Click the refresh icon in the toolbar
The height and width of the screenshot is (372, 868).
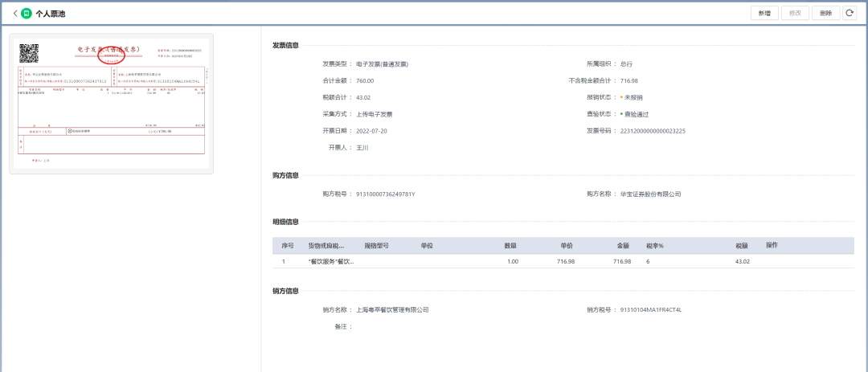point(850,14)
